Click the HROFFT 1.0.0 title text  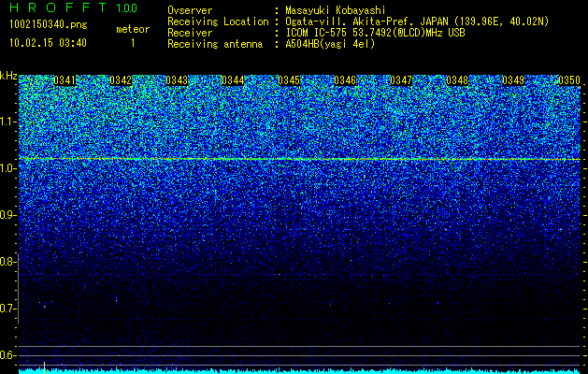73,7
